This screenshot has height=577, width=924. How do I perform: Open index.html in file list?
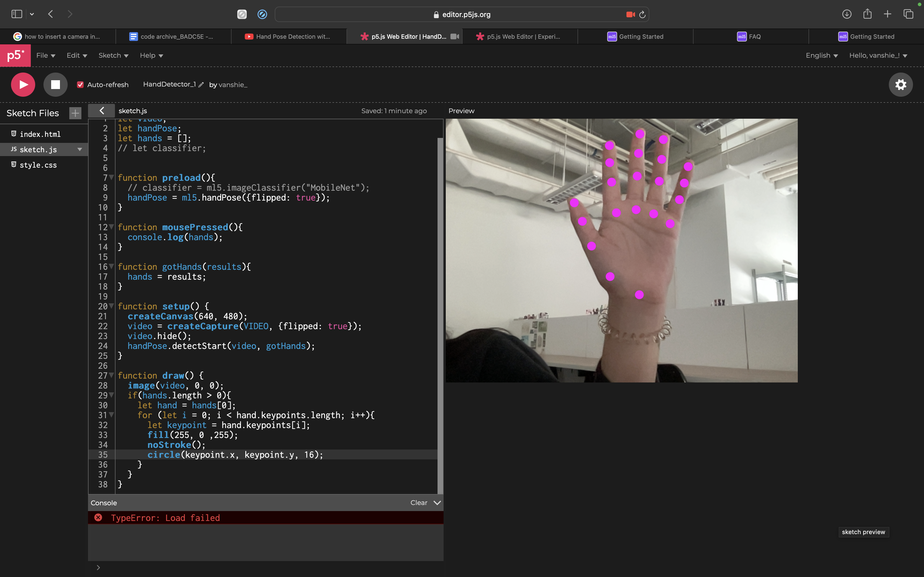tap(40, 134)
